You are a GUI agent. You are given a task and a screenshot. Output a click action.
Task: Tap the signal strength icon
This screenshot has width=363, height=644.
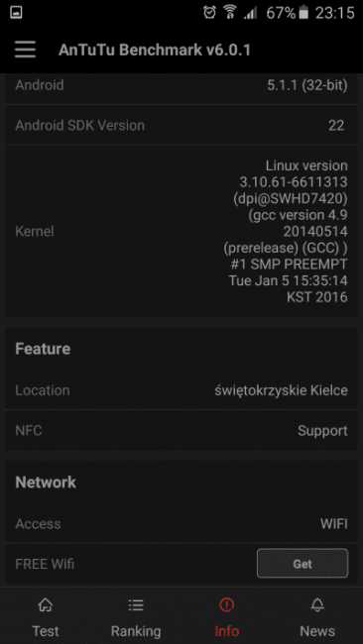tap(250, 13)
